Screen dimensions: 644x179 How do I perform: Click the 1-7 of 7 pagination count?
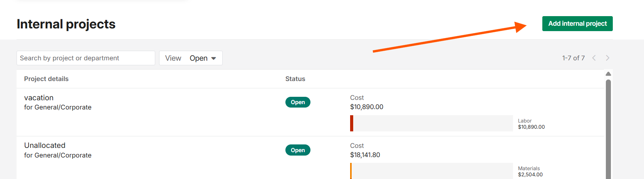tap(573, 58)
